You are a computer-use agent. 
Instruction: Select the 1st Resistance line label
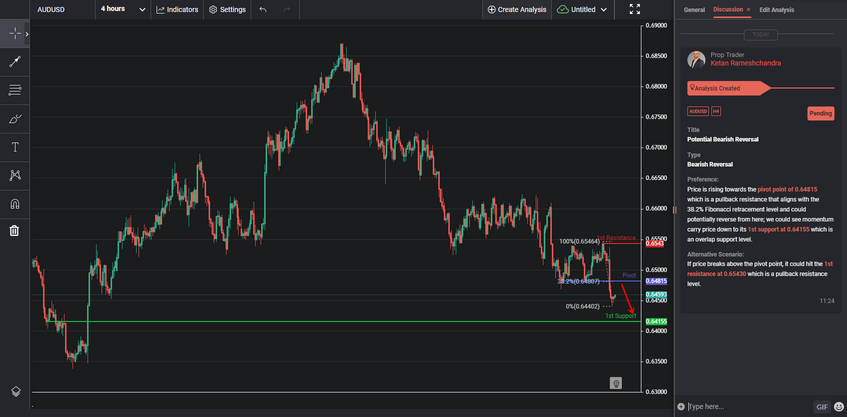point(616,238)
